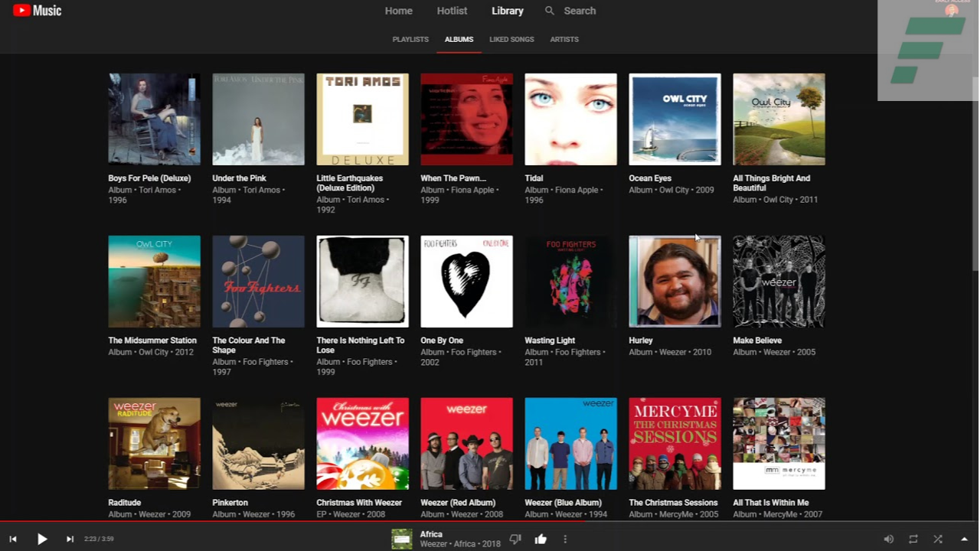Expand the player page arrow

[x=964, y=539]
